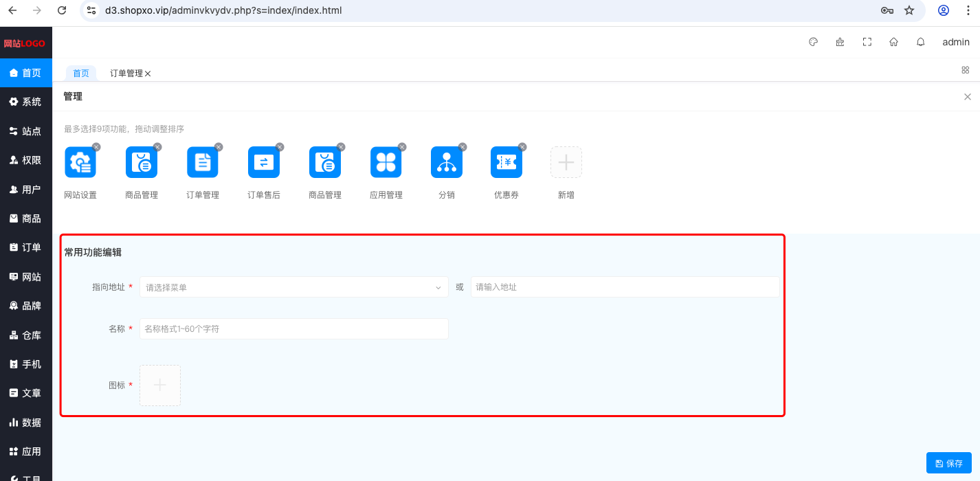980x481 pixels.
Task: Select the 分销 shortcut icon
Action: pyautogui.click(x=447, y=162)
